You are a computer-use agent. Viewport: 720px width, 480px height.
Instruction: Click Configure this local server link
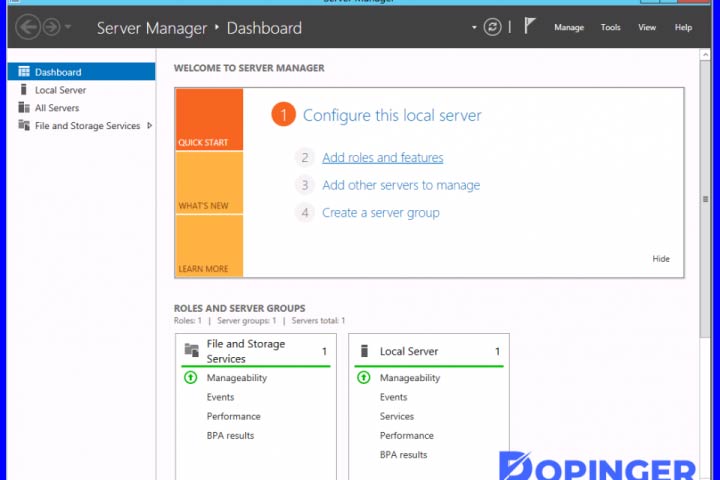[x=392, y=115]
